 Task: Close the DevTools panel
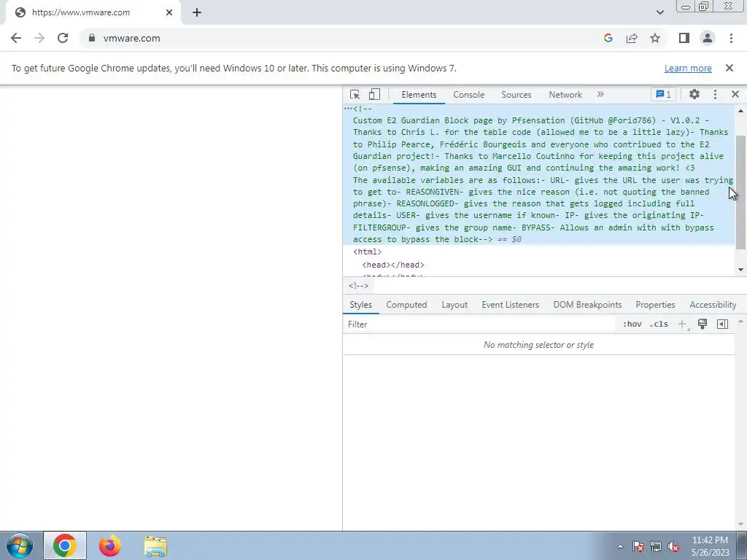[735, 94]
